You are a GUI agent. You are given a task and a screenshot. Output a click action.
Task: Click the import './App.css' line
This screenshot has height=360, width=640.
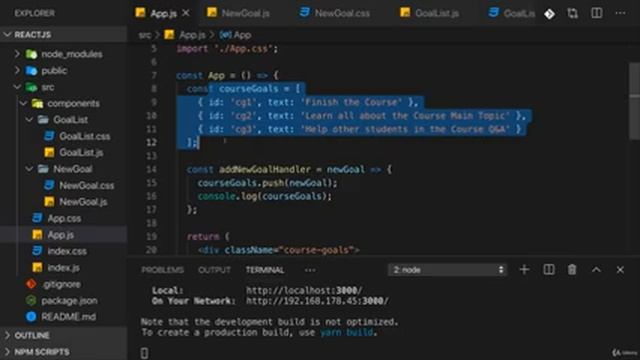coord(227,49)
